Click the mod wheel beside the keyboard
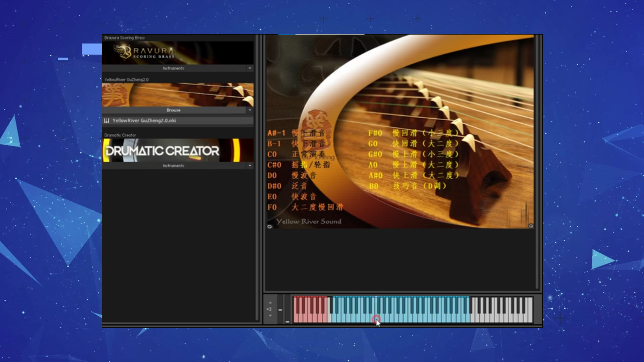 pyautogui.click(x=287, y=309)
